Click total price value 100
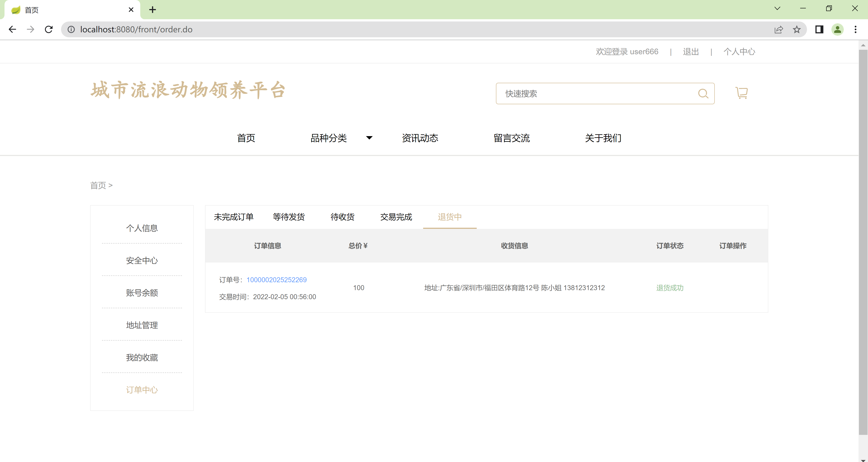This screenshot has width=868, height=462. (x=359, y=288)
